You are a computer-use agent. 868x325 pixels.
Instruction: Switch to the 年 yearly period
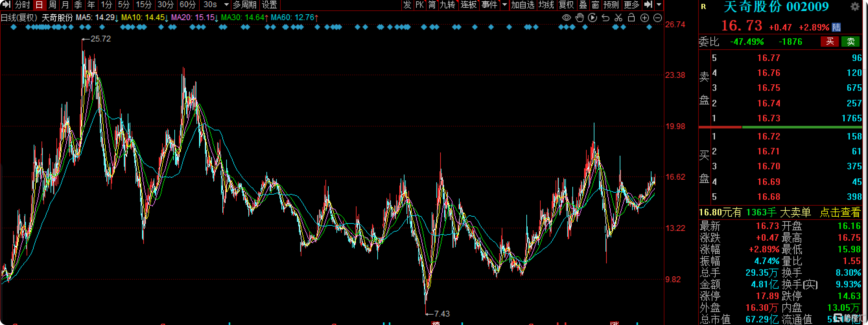91,5
